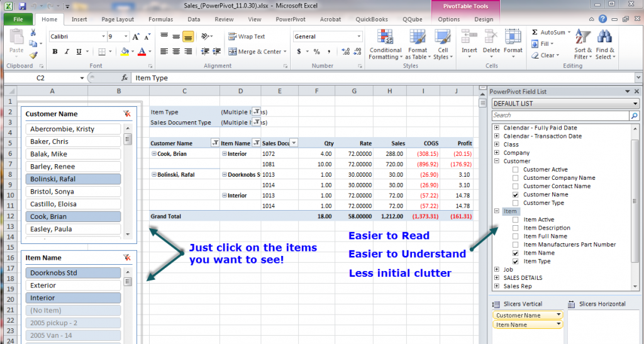The height and width of the screenshot is (344, 644).
Task: Click the Borders icon
Action: [x=102, y=52]
